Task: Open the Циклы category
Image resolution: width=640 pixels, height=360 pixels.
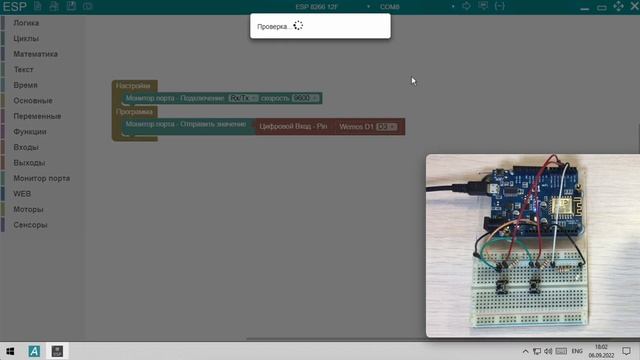Action: coord(26,38)
